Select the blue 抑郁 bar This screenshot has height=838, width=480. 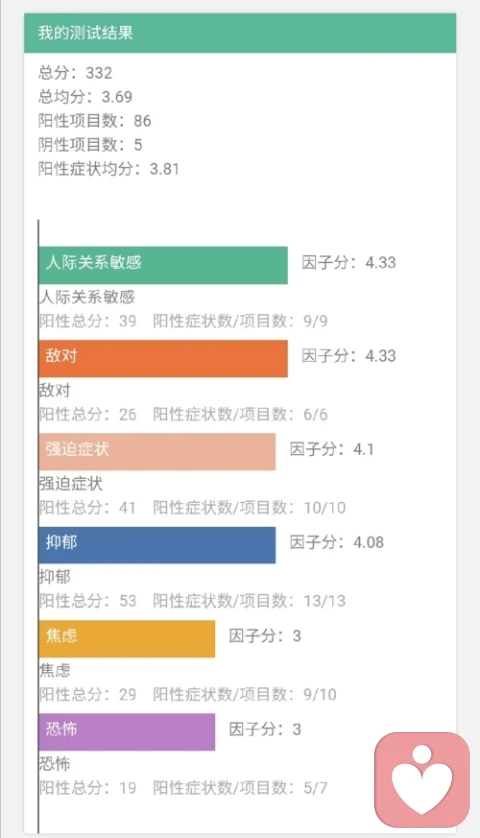[x=157, y=545]
